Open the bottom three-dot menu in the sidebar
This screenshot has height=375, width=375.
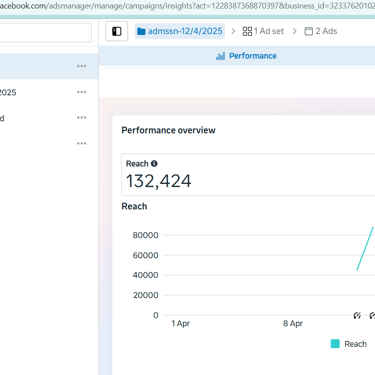point(82,144)
